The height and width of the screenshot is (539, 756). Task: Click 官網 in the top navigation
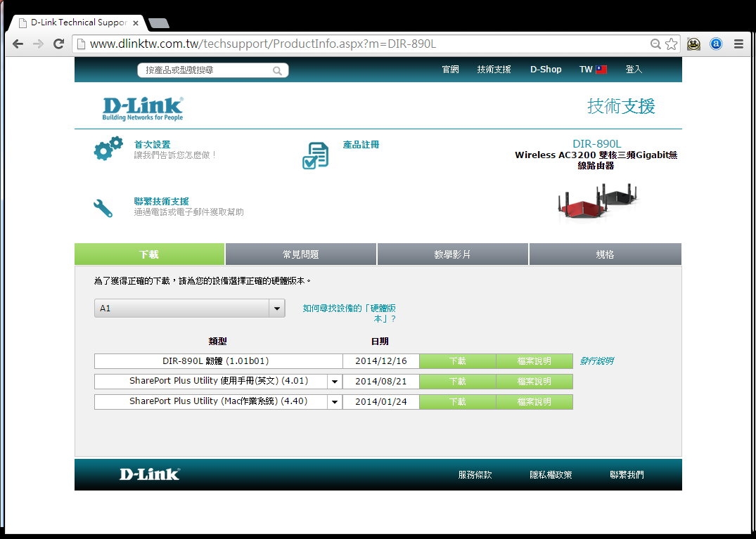pyautogui.click(x=450, y=70)
